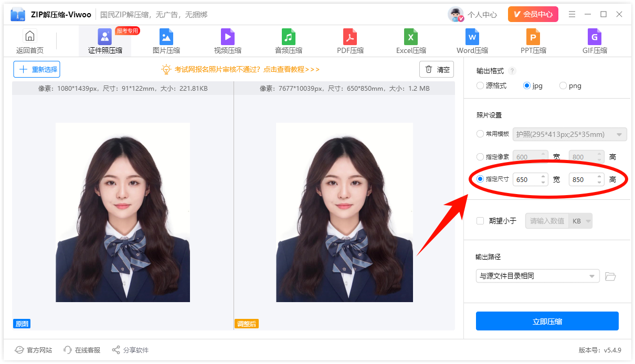Image resolution: width=635 pixels, height=364 pixels.
Task: Open the Excel压缩 tab
Action: click(x=411, y=41)
